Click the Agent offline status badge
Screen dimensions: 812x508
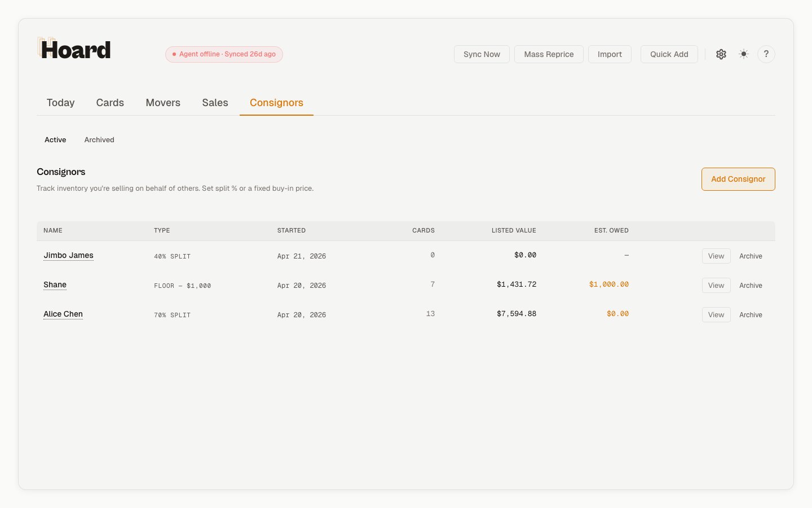tap(224, 54)
